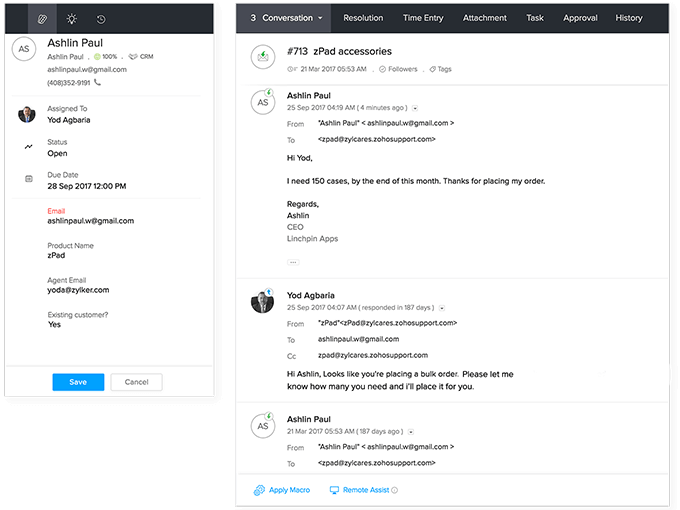This screenshot has height=510, width=680.
Task: Switch to the Resolution tab
Action: tap(363, 18)
